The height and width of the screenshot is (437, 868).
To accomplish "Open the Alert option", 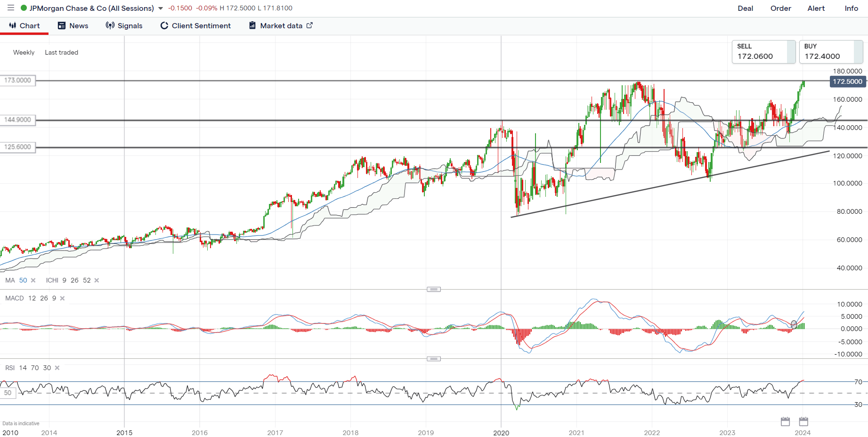I will pos(816,8).
